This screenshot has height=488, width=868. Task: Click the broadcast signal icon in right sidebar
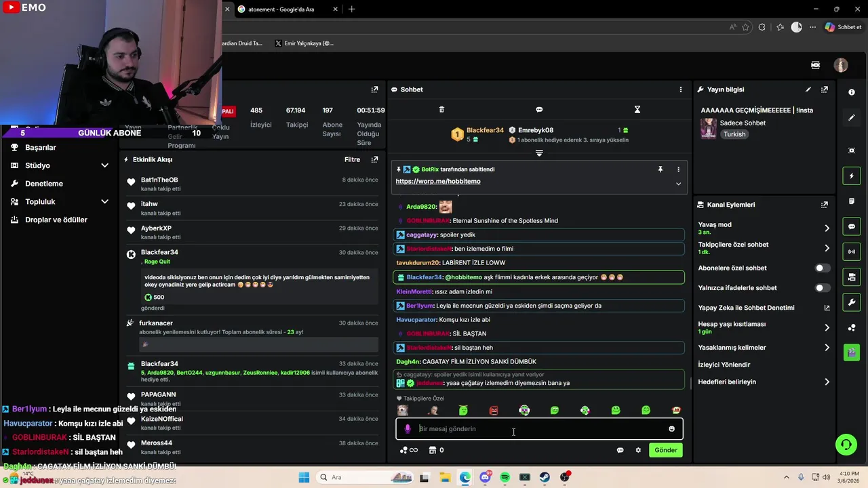tap(852, 251)
